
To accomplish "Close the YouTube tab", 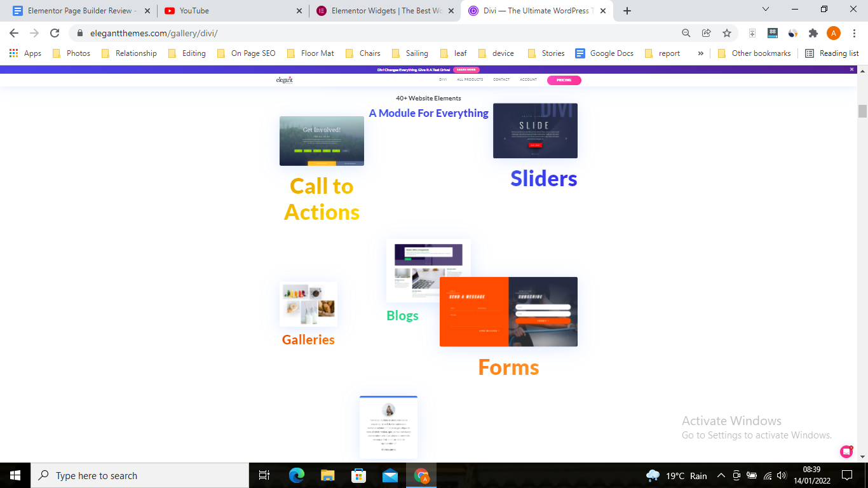I will coord(300,11).
